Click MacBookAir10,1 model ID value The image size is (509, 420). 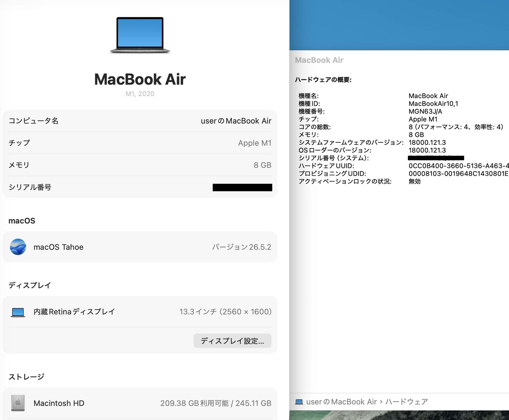pyautogui.click(x=433, y=104)
